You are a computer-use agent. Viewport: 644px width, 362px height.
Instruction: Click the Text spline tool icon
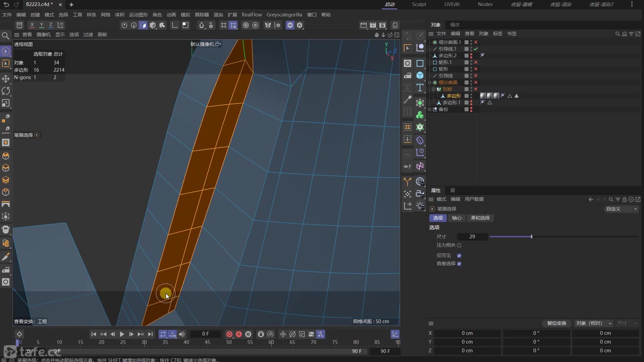click(x=420, y=88)
